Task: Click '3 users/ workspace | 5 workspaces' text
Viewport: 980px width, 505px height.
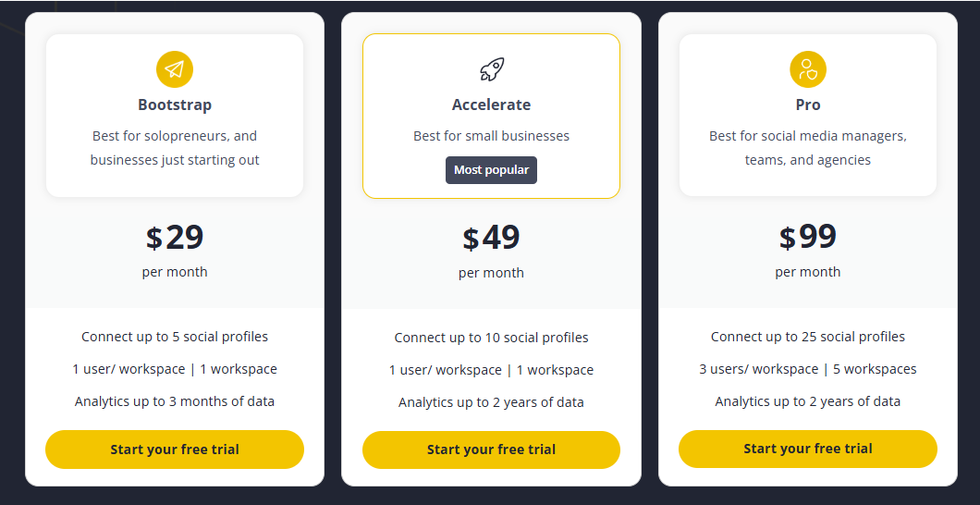Action: click(x=807, y=369)
